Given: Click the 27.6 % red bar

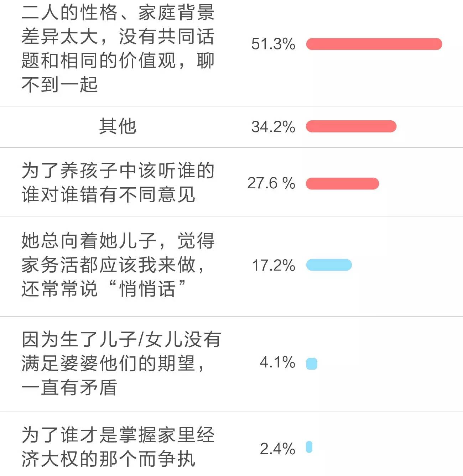Looking at the screenshot, I should click(342, 183).
